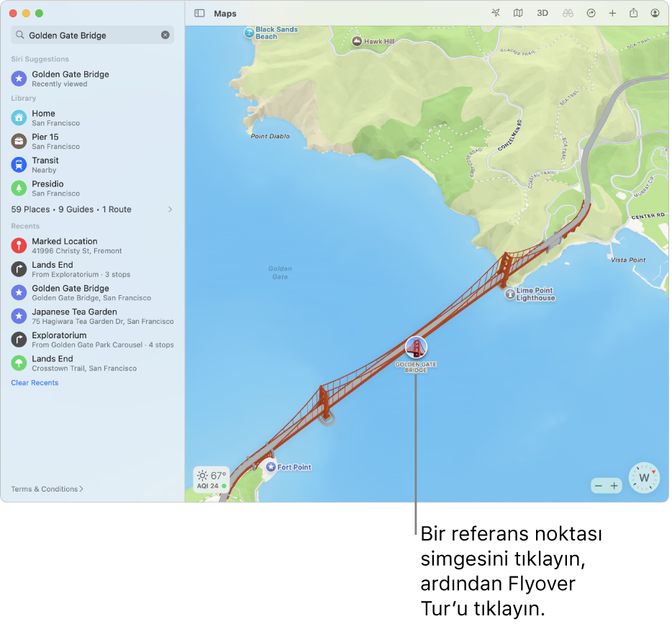Click the Pier 15 briefcase icon
The height and width of the screenshot is (624, 672).
tap(19, 142)
